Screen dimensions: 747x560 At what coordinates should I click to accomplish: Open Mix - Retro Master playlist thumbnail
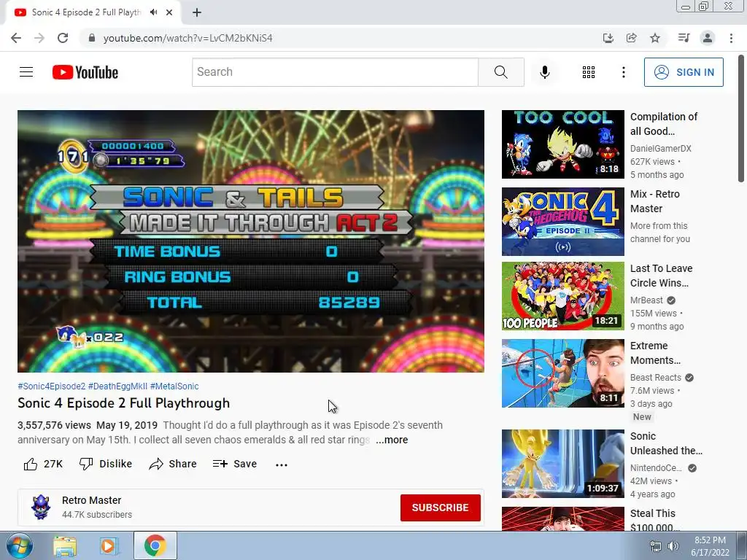point(562,222)
